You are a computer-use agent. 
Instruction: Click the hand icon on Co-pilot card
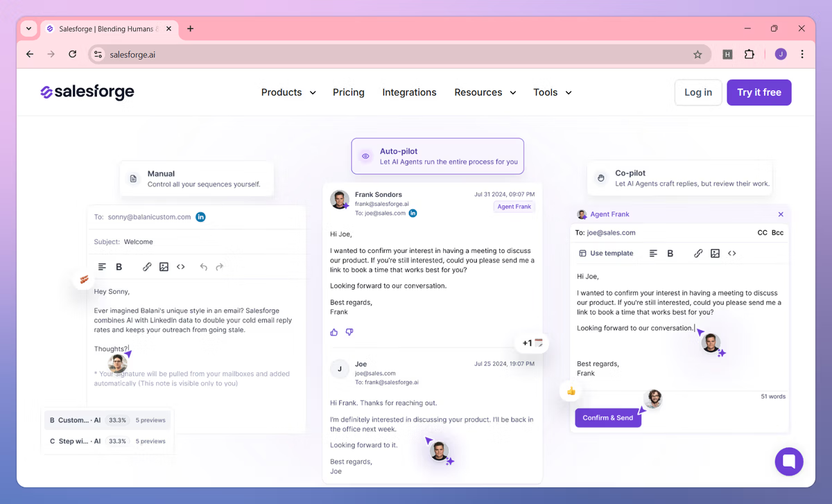tap(601, 178)
